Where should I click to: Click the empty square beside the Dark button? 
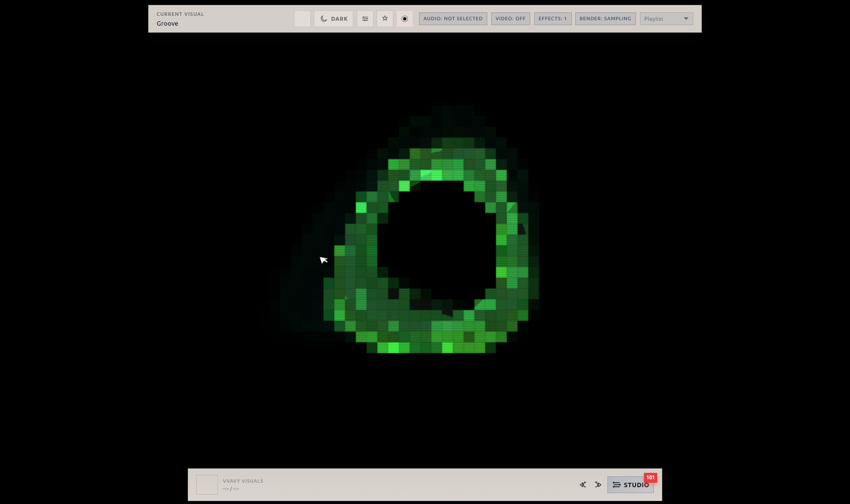pyautogui.click(x=302, y=18)
